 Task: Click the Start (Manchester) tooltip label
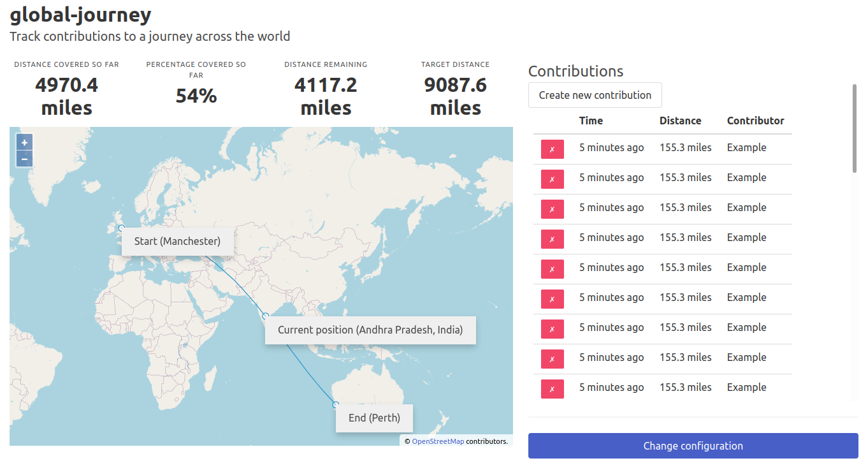point(177,242)
